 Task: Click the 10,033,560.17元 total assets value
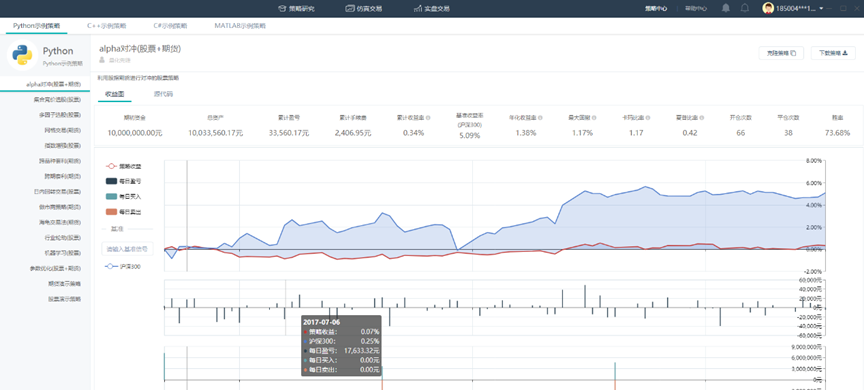point(215,133)
